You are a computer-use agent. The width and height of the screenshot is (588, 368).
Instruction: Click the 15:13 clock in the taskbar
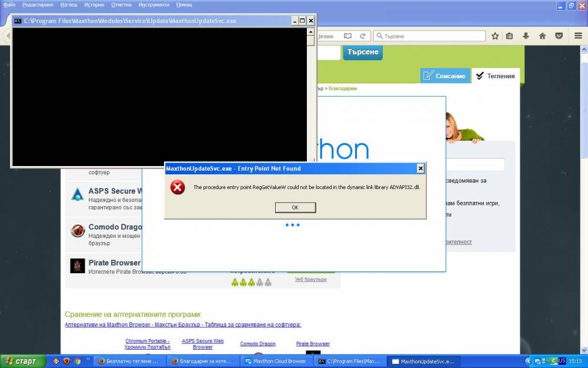(575, 362)
